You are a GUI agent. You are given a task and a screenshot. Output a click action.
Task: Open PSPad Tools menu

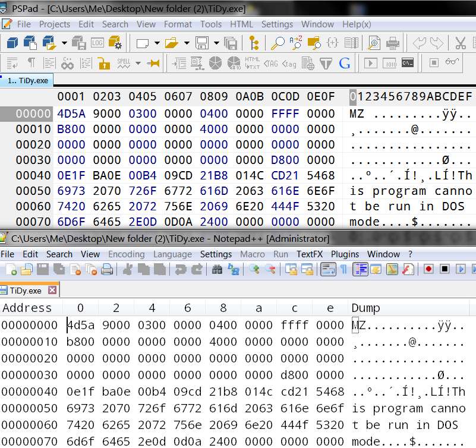click(211, 24)
